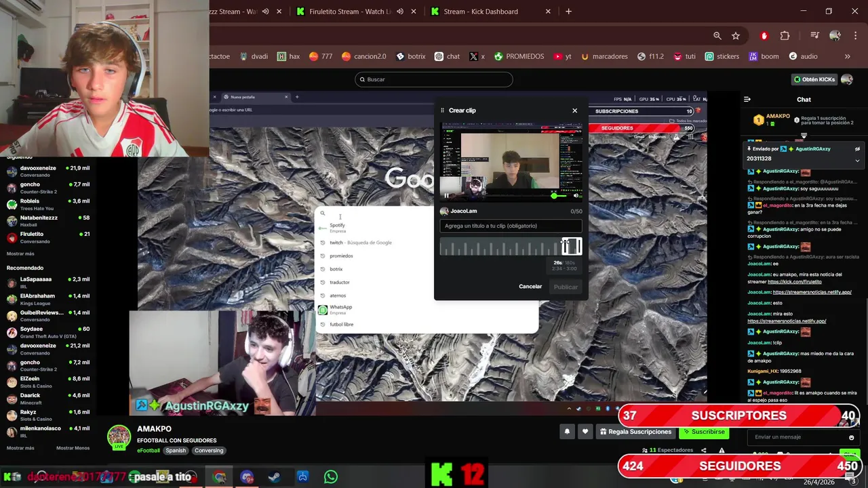Open the media control icon in toolbar

(x=814, y=36)
